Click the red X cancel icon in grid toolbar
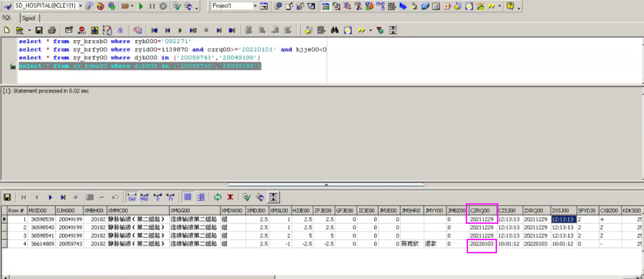The image size is (644, 279). coord(230,197)
